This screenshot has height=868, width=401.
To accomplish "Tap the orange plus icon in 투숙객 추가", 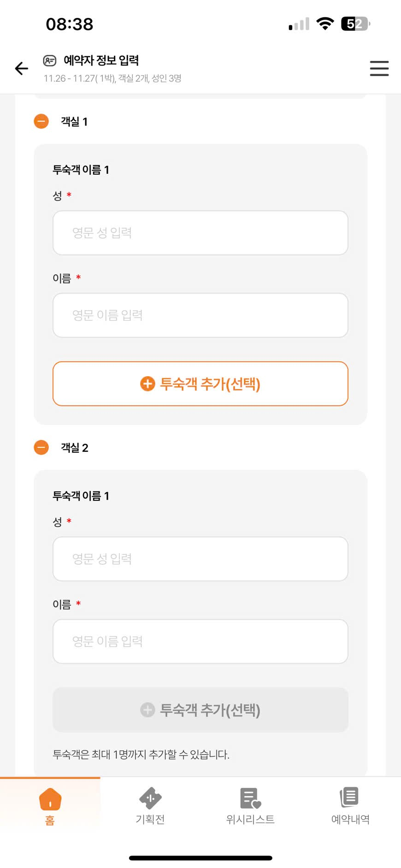I will coord(147,384).
